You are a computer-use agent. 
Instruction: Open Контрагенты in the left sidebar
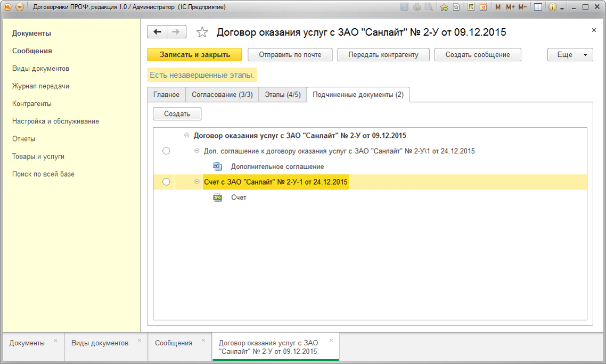32,104
